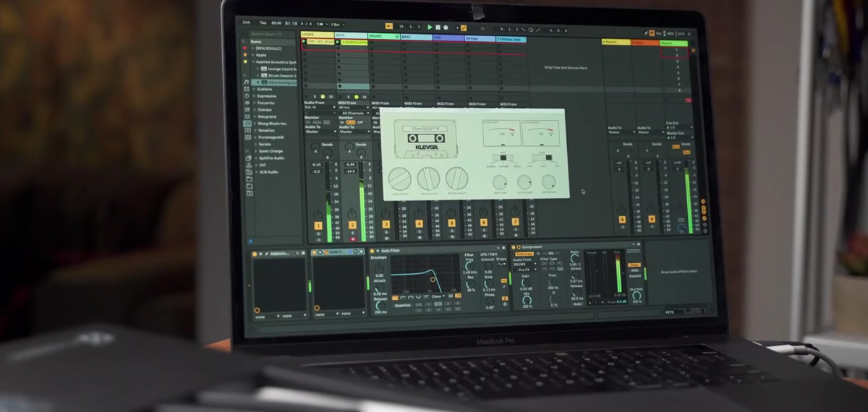868x412 pixels.
Task: Set KEYS monitor to Auto
Action: [x=352, y=123]
